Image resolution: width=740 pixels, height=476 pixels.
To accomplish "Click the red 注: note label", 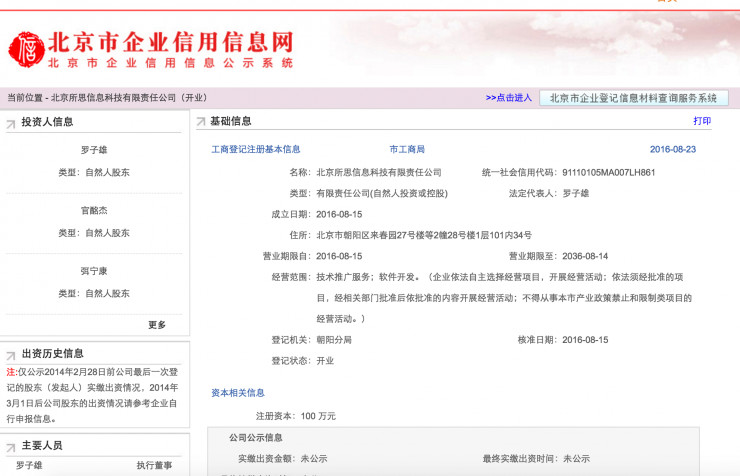I will coord(12,372).
